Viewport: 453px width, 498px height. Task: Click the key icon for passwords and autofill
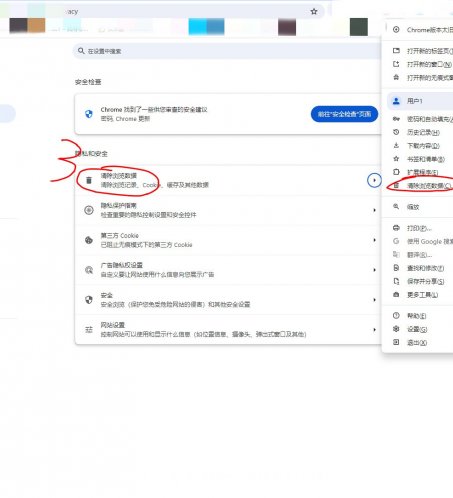tap(396, 119)
